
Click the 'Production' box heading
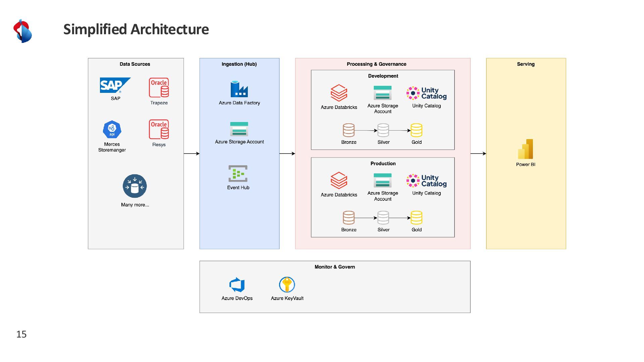[x=383, y=164]
